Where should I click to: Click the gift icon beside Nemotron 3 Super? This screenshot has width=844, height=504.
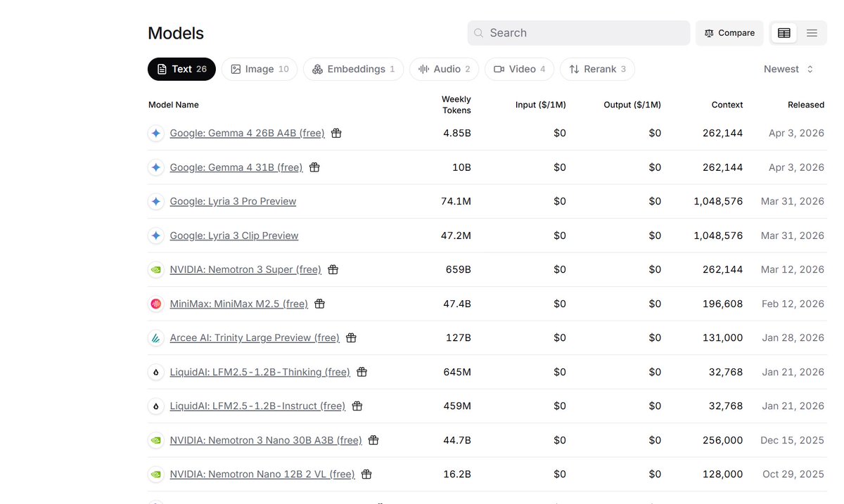tap(333, 269)
